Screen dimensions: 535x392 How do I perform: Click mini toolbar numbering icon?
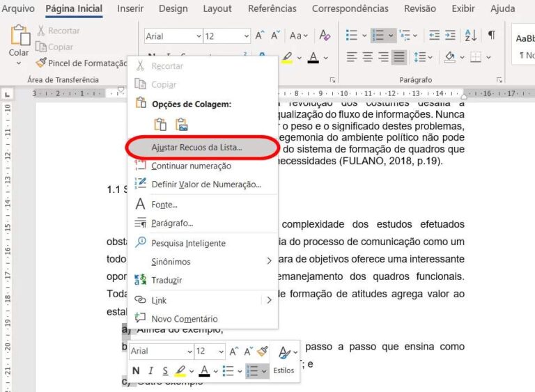252,370
